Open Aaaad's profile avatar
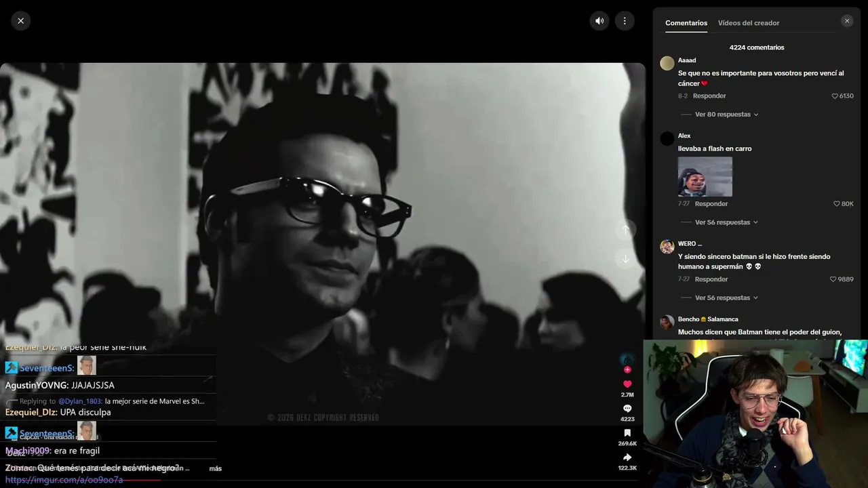Image resolution: width=868 pixels, height=488 pixels. coord(667,63)
